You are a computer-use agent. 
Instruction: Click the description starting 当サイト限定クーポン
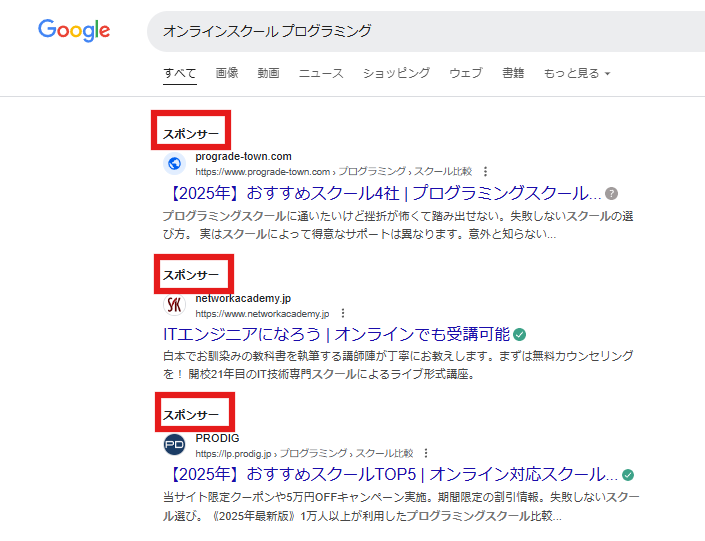(x=401, y=506)
